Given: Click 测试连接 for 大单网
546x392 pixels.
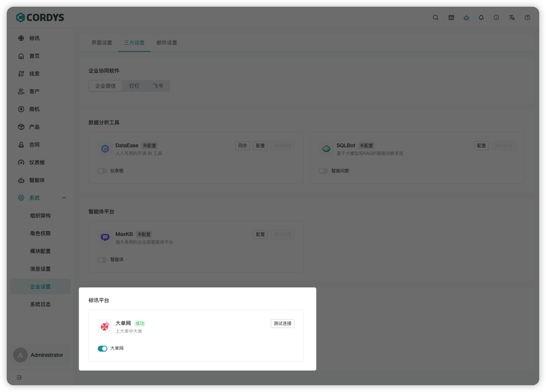Looking at the screenshot, I should point(282,323).
